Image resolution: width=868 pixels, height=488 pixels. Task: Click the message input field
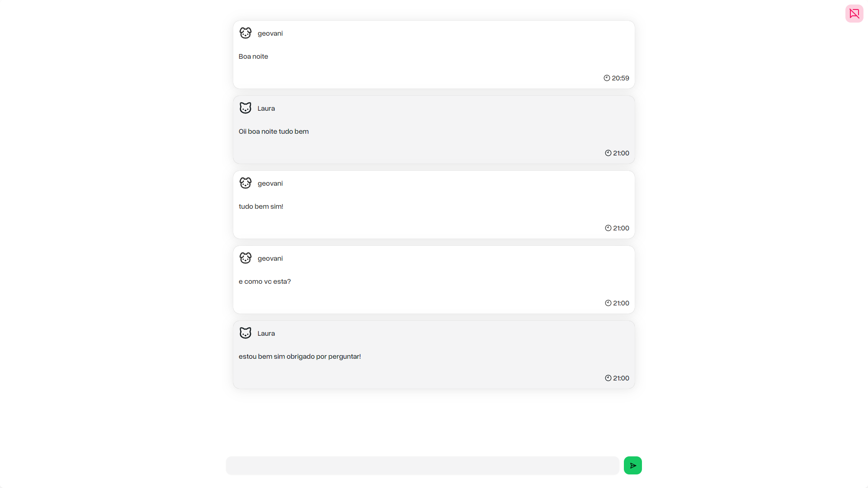[x=422, y=465]
